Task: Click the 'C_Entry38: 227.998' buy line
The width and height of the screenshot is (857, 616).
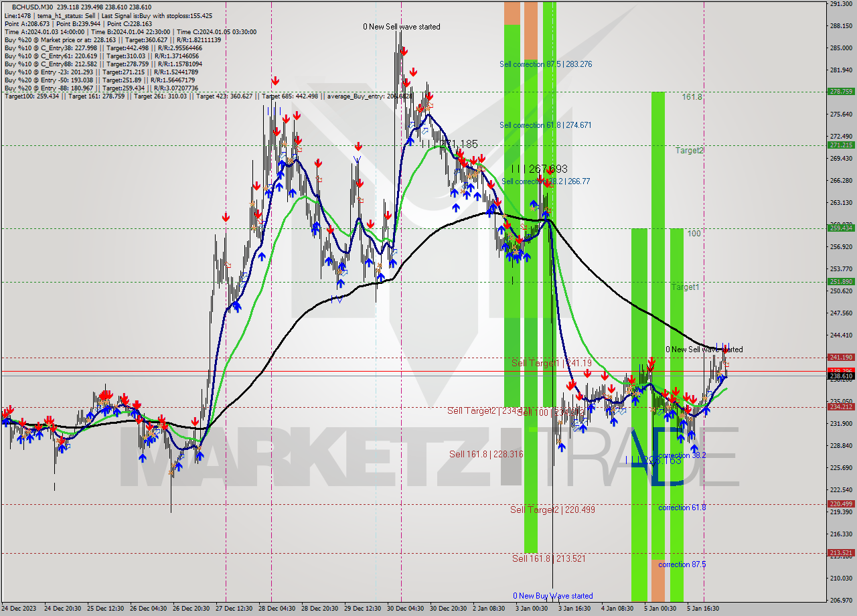Action: (102, 48)
